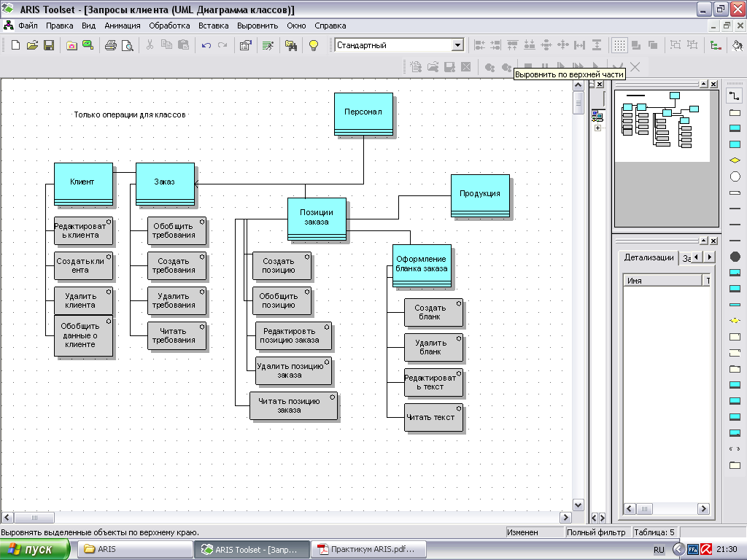
Task: Open the Окно menu
Action: 296,26
